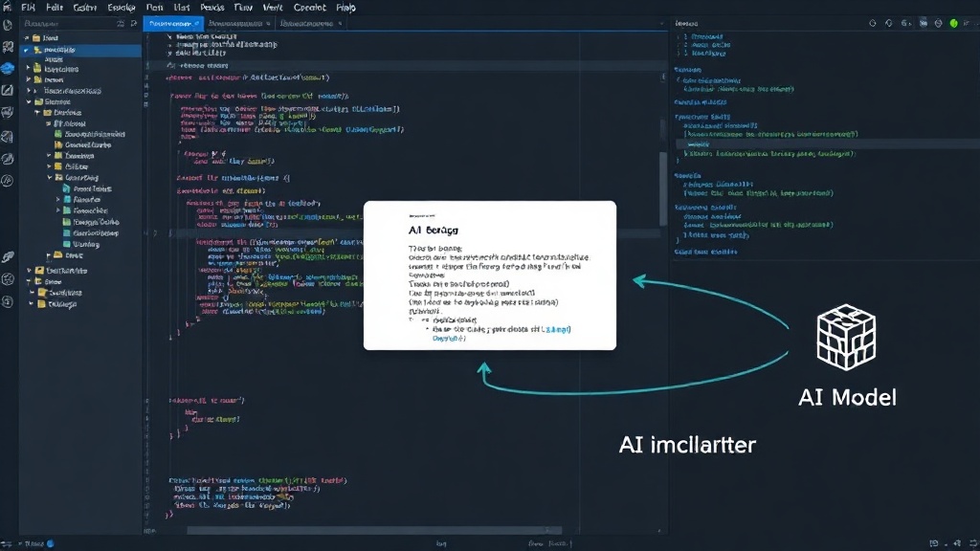Image resolution: width=980 pixels, height=551 pixels.
Task: Close the middle editor tab
Action: click(x=268, y=24)
